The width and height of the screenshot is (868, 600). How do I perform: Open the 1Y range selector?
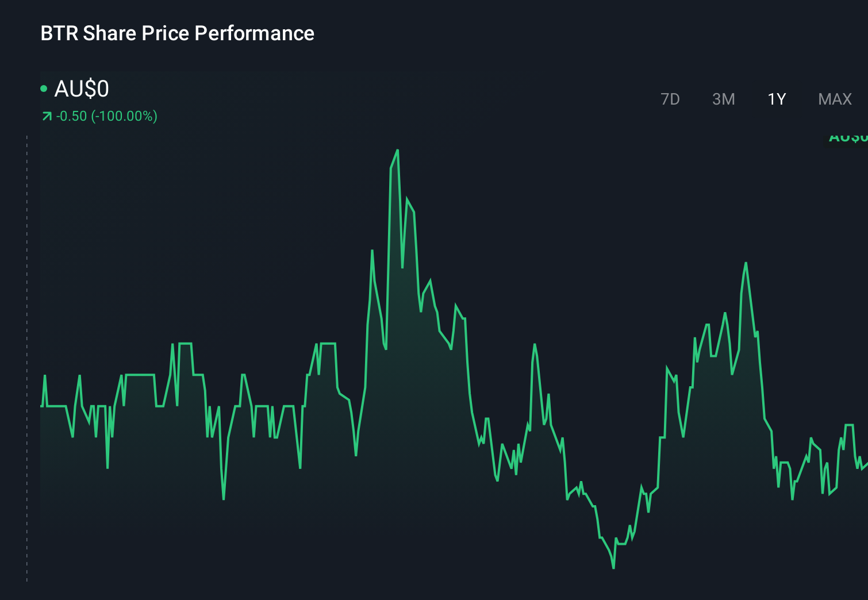(x=776, y=99)
